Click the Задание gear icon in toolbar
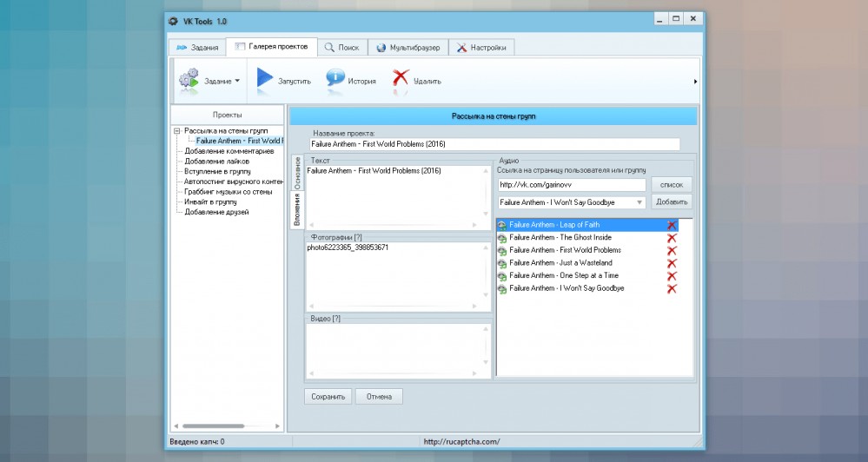Viewport: 868px width, 462px height. click(189, 80)
